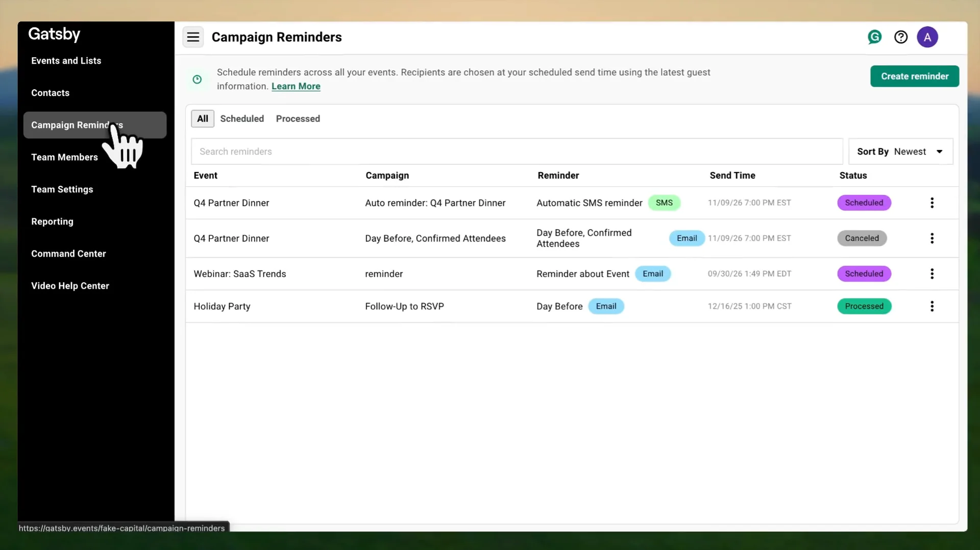
Task: Click the SMS badge on first row
Action: 664,203
